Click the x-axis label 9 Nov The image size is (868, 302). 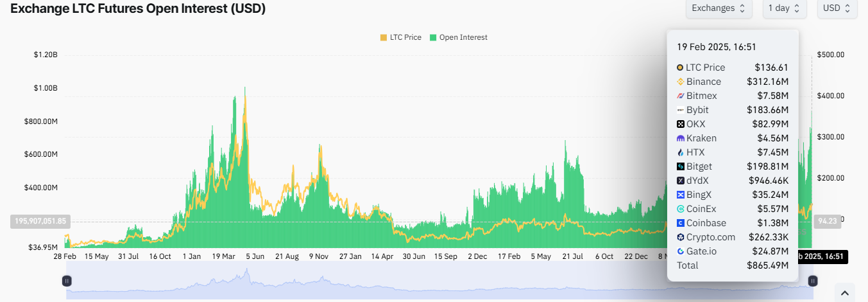pos(319,256)
